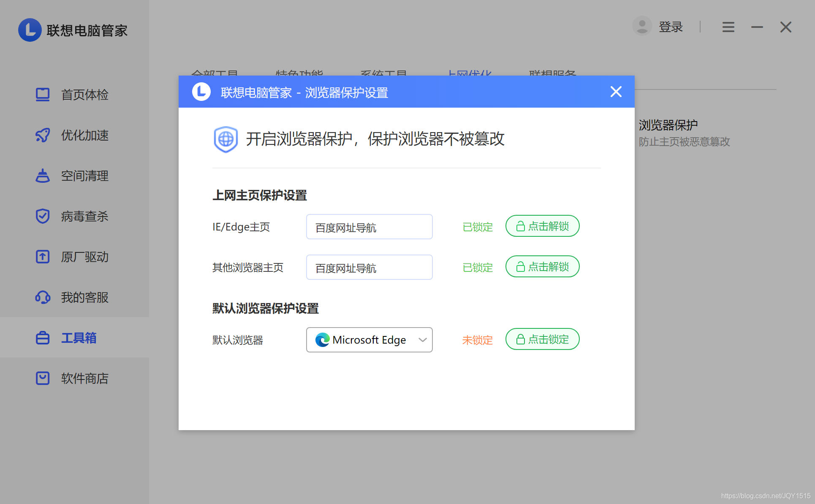This screenshot has width=815, height=504.
Task: Click the user avatar icon
Action: click(642, 26)
